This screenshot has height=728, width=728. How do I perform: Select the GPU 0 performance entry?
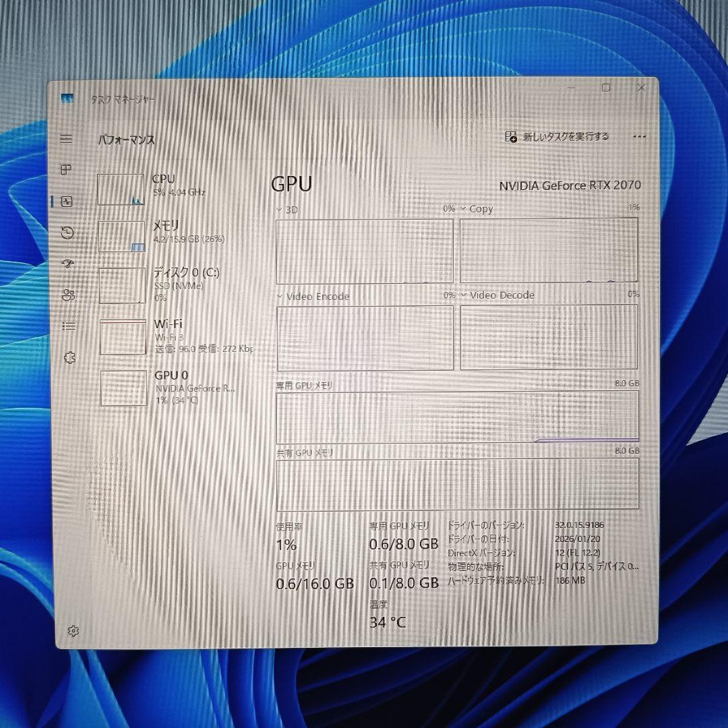pos(177,387)
